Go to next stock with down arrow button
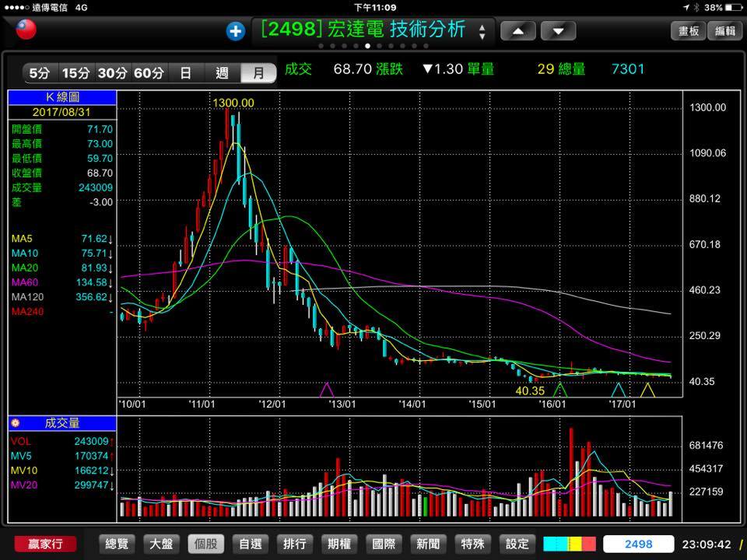This screenshot has height=560, width=747. click(559, 31)
